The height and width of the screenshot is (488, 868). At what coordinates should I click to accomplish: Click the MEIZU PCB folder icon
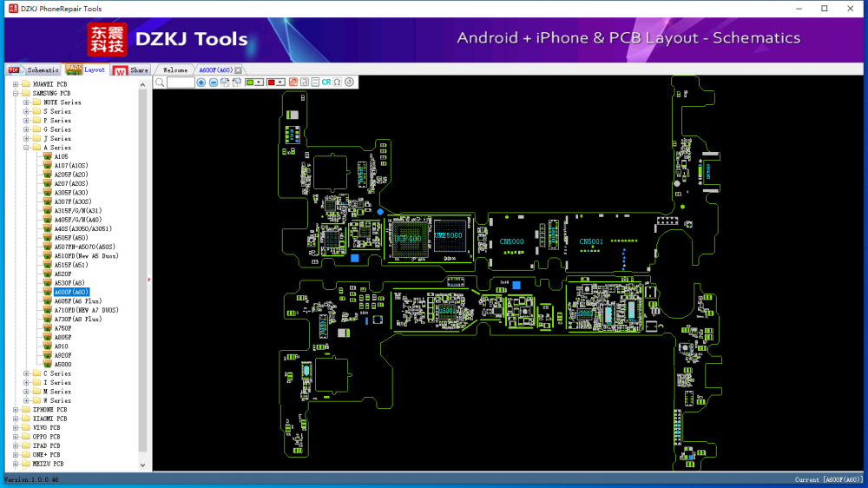pyautogui.click(x=26, y=464)
